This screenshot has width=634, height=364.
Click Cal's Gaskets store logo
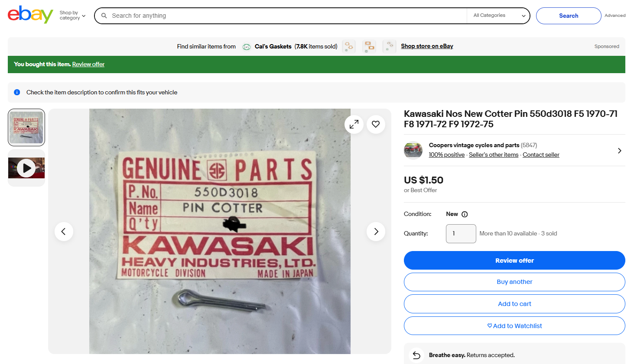(246, 47)
